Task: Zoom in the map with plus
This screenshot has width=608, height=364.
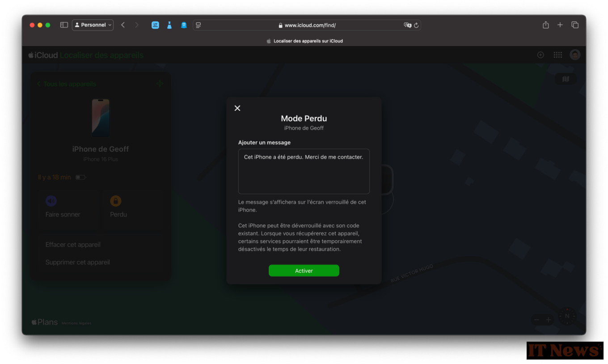Action: tap(549, 320)
